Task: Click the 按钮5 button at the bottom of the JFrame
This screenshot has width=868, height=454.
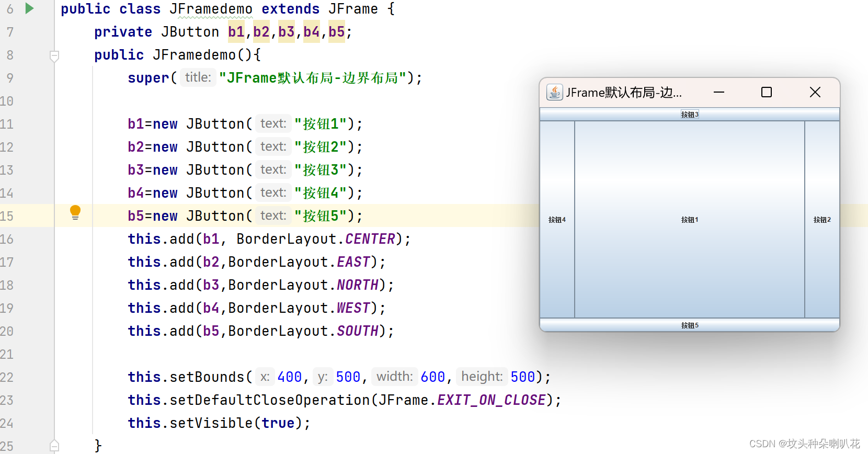Action: coord(690,325)
